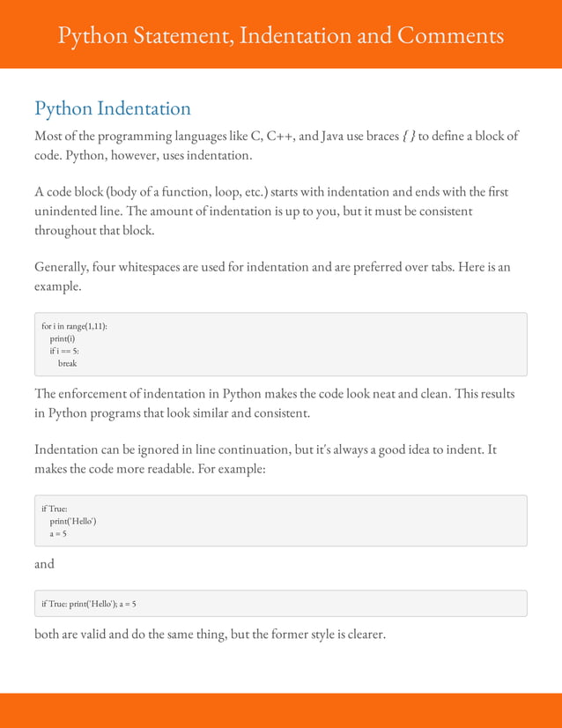The height and width of the screenshot is (728, 562).
Task: Click the italic braces "{ }" text
Action: click(x=409, y=136)
